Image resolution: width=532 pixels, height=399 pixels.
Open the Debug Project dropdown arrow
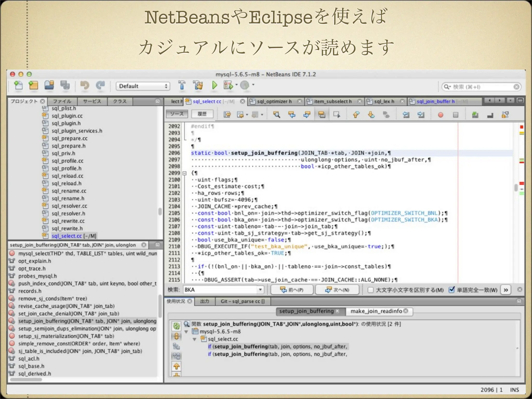236,84
